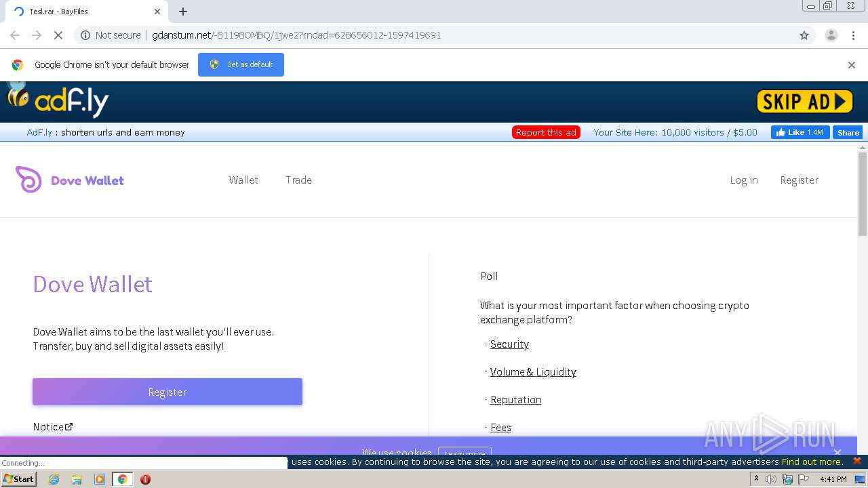
Task: Click the clock showing 4:41 PM
Action: [x=833, y=479]
